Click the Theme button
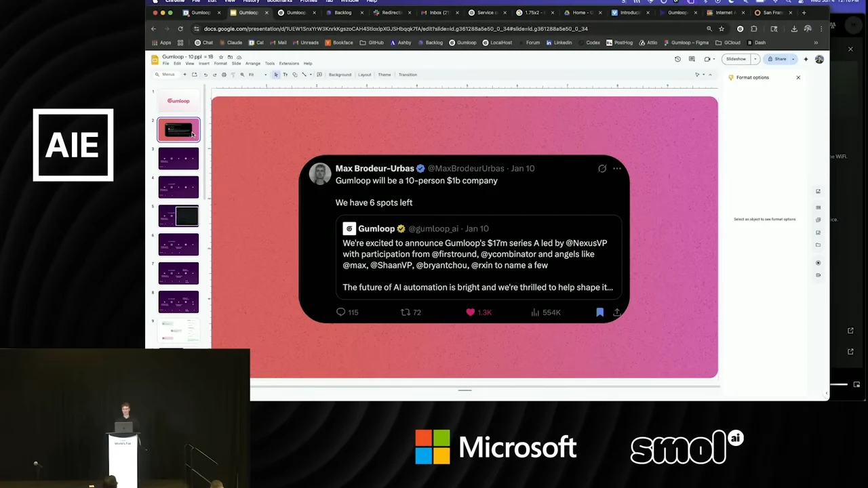The height and width of the screenshot is (488, 868). pyautogui.click(x=384, y=75)
